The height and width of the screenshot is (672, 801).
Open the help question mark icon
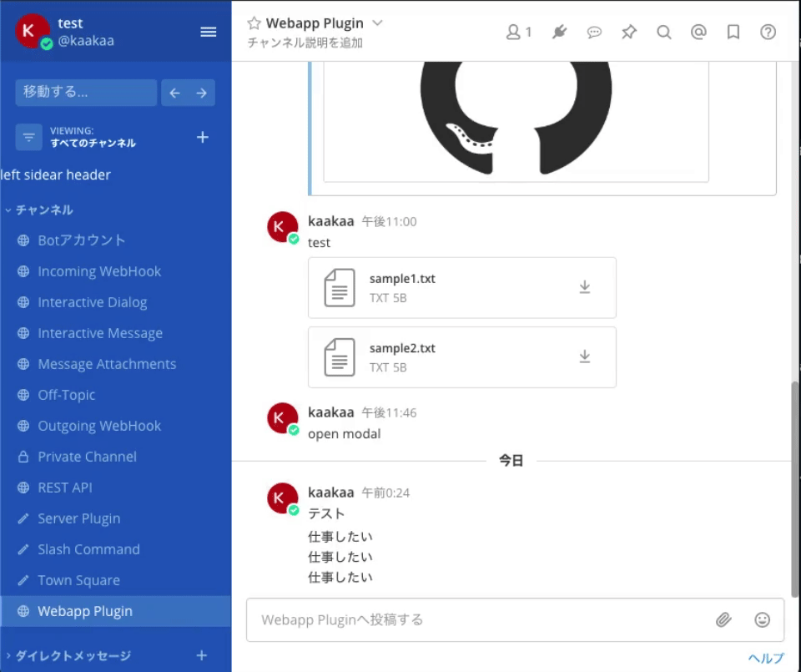click(x=768, y=33)
